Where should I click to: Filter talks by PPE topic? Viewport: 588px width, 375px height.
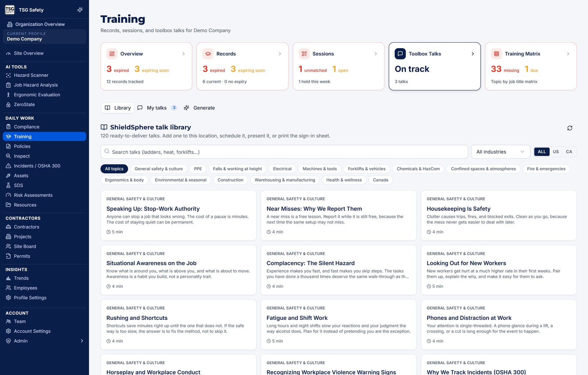(x=198, y=169)
